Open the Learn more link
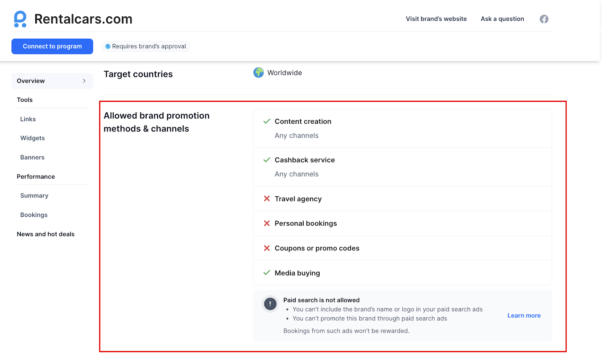Viewport: 608px width, 364px height. 524,315
